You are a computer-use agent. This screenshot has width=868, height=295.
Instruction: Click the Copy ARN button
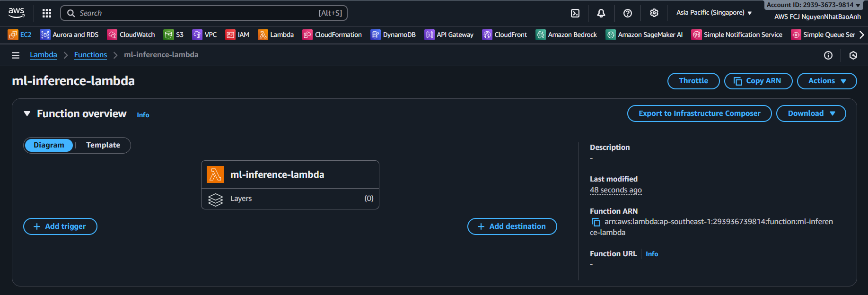758,81
